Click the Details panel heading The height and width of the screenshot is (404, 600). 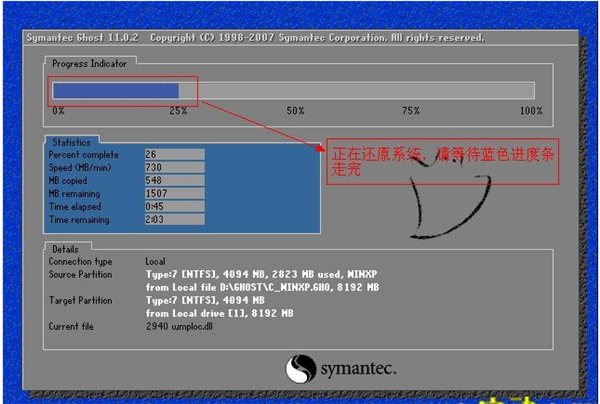point(65,249)
